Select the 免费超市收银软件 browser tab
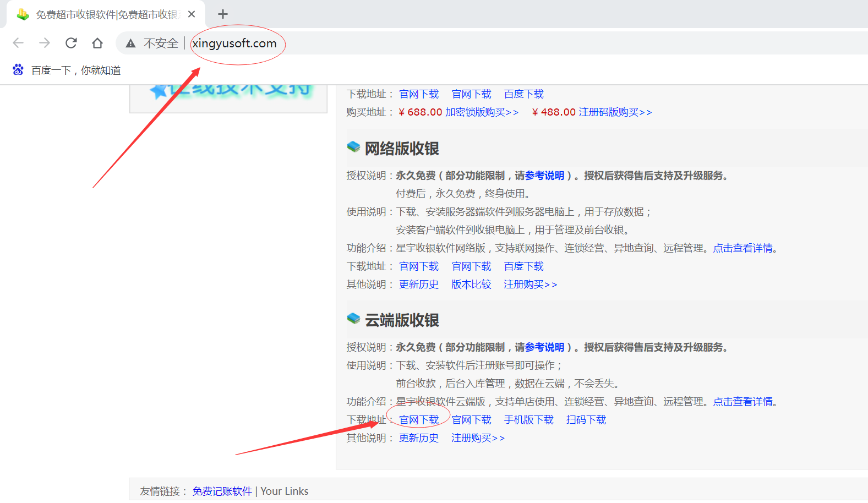868x503 pixels. point(106,14)
